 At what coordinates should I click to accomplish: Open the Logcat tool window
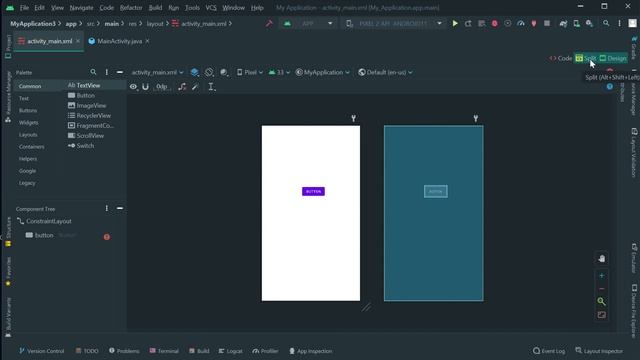point(231,351)
